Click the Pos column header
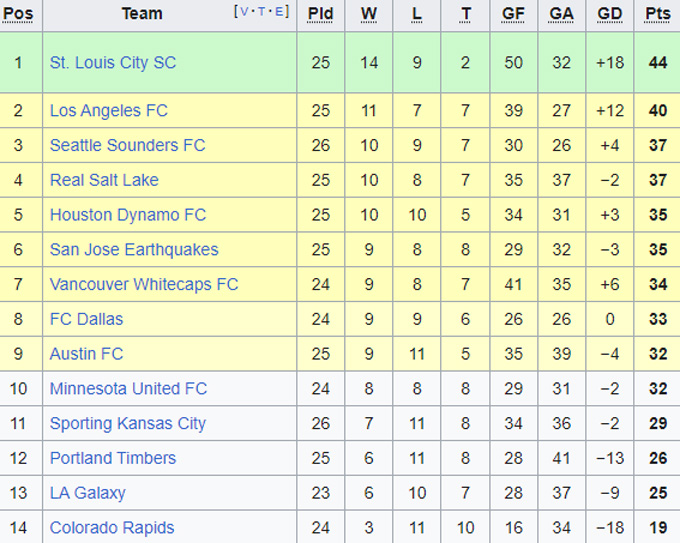The height and width of the screenshot is (543, 680). [x=19, y=14]
